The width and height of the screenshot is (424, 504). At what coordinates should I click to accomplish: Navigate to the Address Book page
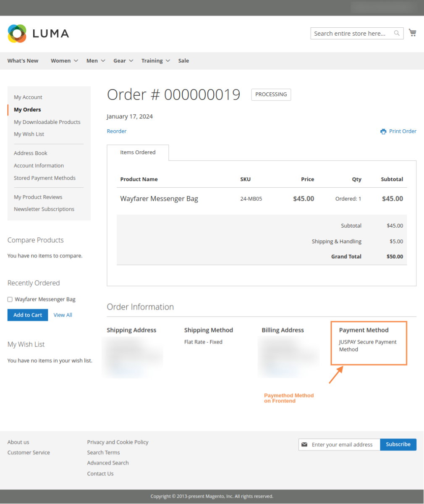click(x=30, y=153)
